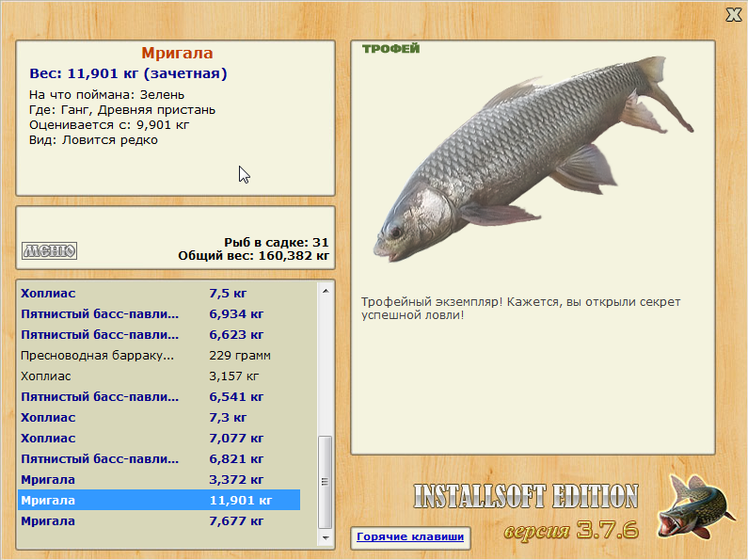748x560 pixels.
Task: Click the Мригала title heading
Action: pos(177,53)
